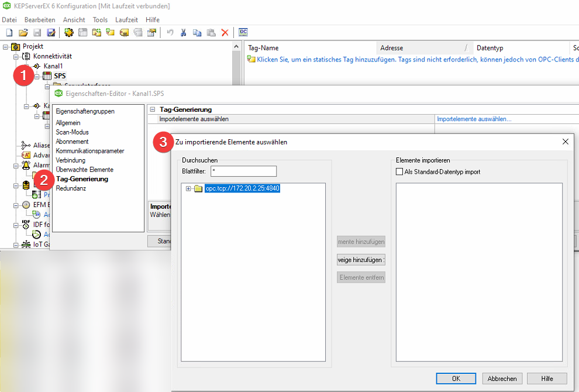Screen dimensions: 579x392
Task: Click the project tree scroll-up arrow
Action: [x=236, y=47]
